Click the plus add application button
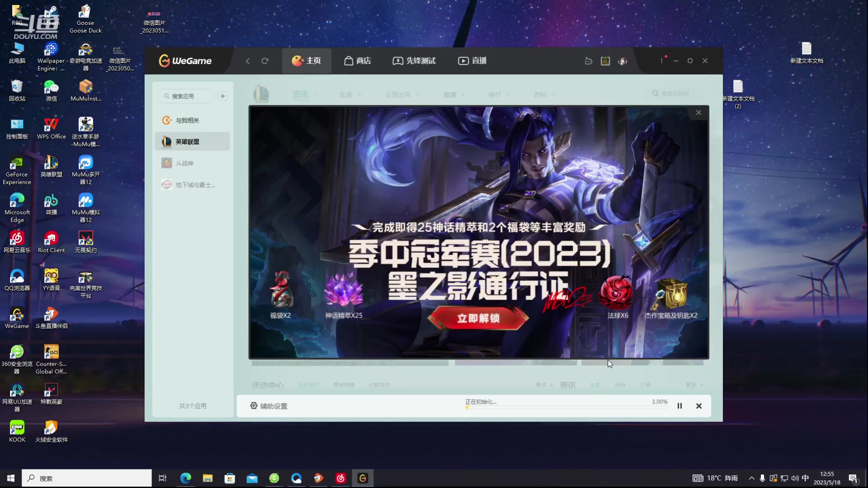Image resolution: width=868 pixels, height=488 pixels. pyautogui.click(x=222, y=96)
